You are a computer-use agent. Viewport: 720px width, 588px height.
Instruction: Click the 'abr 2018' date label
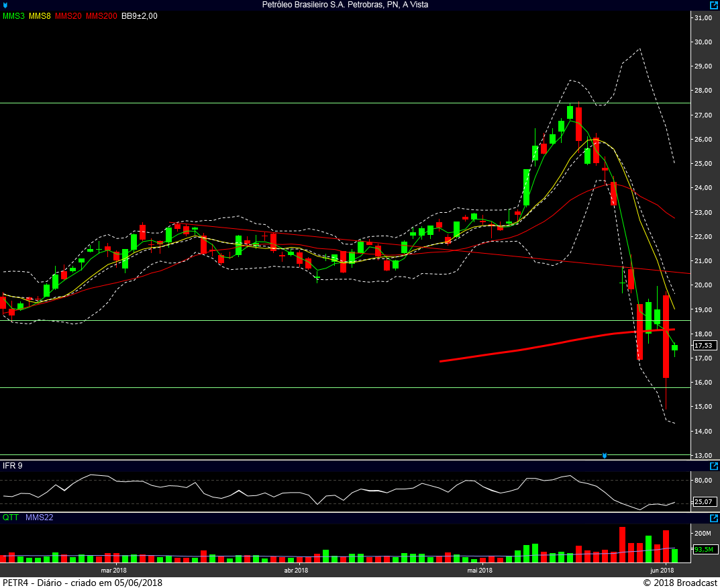pos(296,571)
